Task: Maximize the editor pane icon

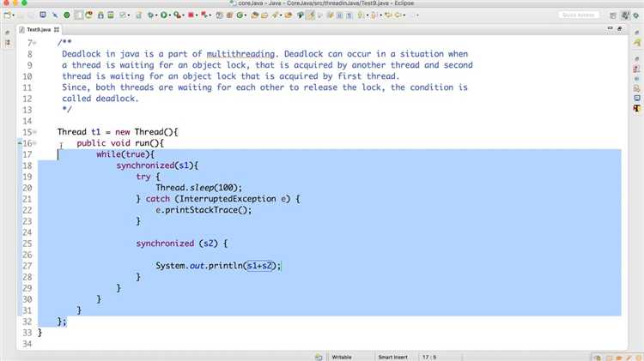Action: click(x=619, y=28)
